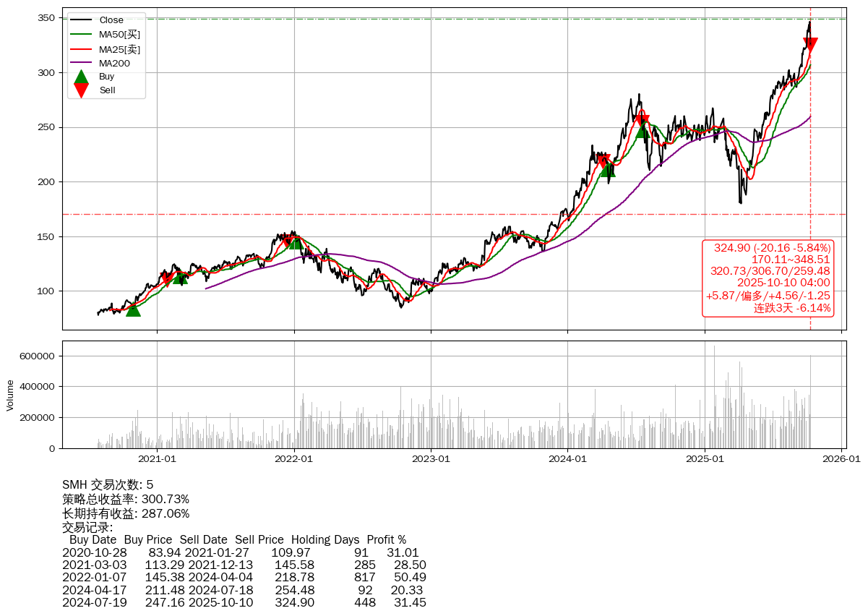Viewport: 868px width, 616px height.
Task: Click the black Close line sample in legend
Action: [x=82, y=20]
